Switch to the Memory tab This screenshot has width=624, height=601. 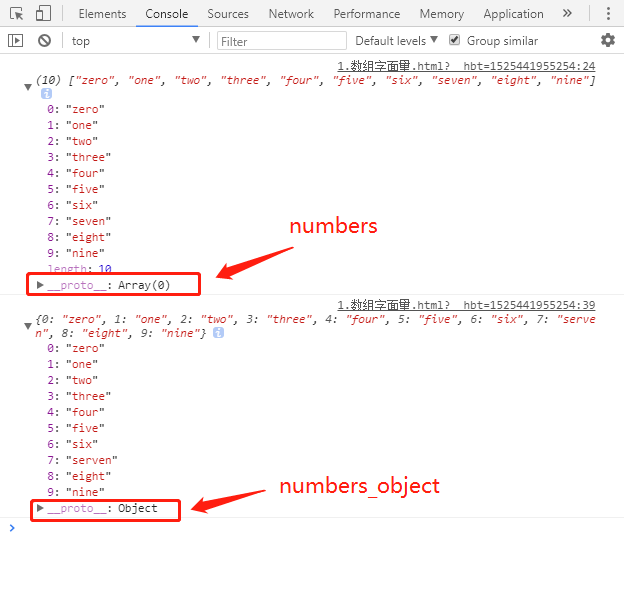point(442,14)
